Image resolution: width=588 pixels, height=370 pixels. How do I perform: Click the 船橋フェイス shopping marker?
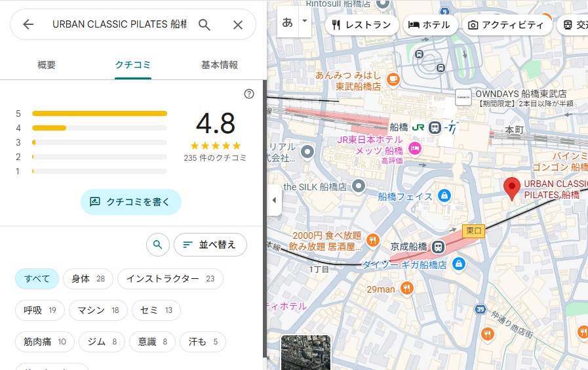(x=444, y=196)
